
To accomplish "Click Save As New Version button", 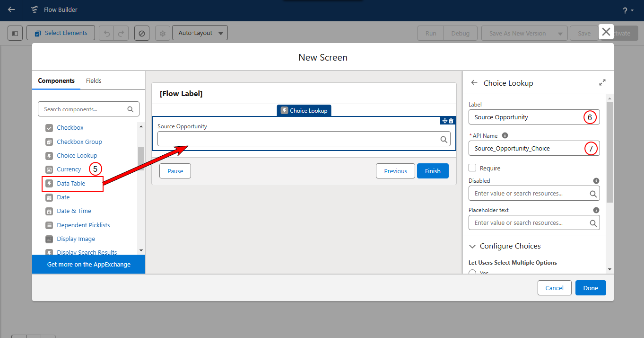I will click(517, 33).
